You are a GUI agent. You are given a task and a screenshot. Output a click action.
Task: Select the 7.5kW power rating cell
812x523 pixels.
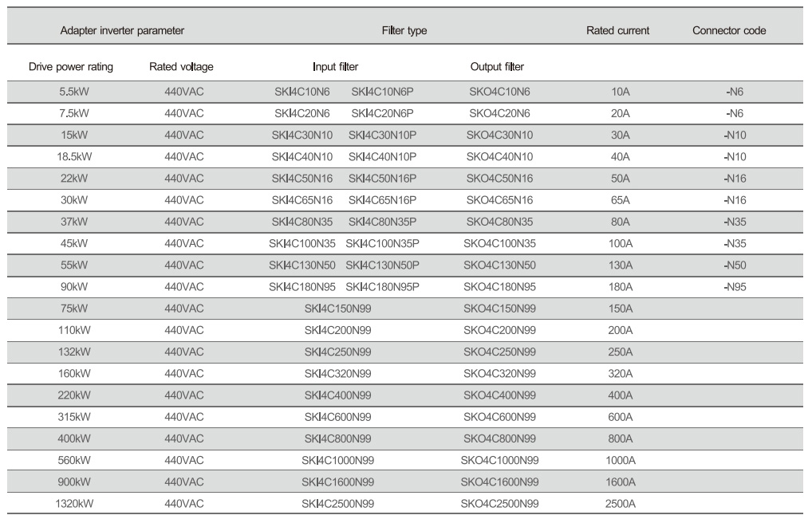(x=74, y=113)
